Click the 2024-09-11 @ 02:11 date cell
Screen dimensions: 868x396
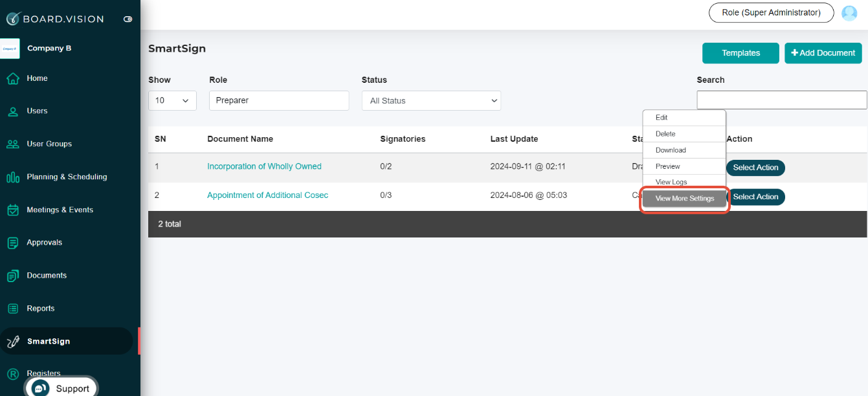click(528, 166)
